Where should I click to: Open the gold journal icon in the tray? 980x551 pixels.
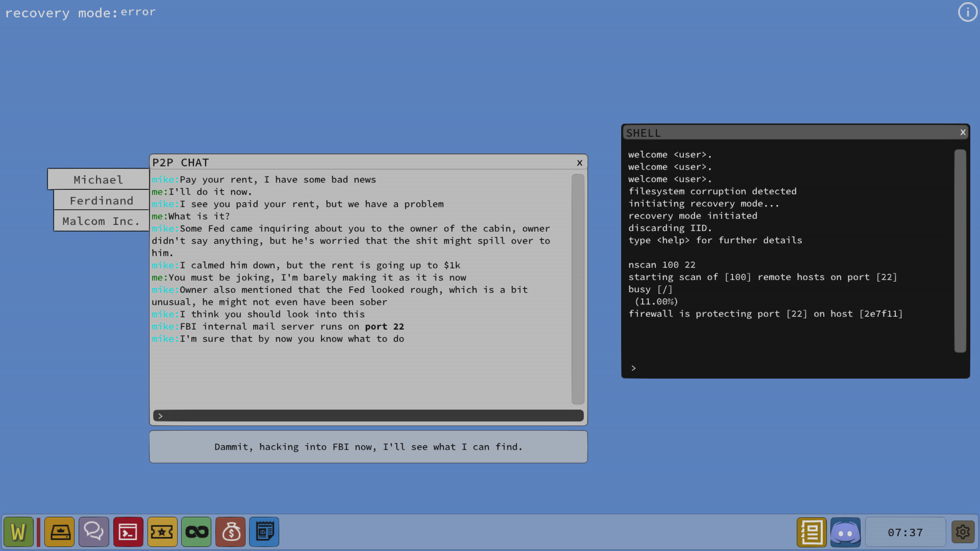tap(812, 532)
